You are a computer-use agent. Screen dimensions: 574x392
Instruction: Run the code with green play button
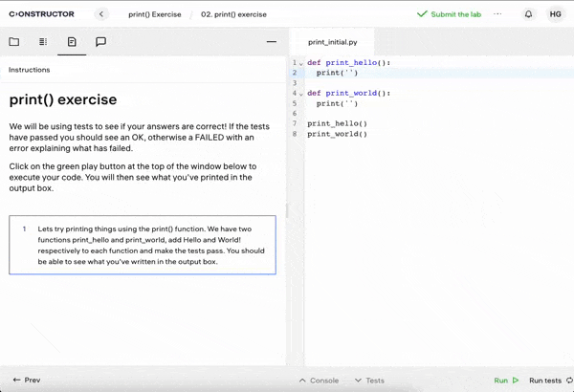click(506, 381)
